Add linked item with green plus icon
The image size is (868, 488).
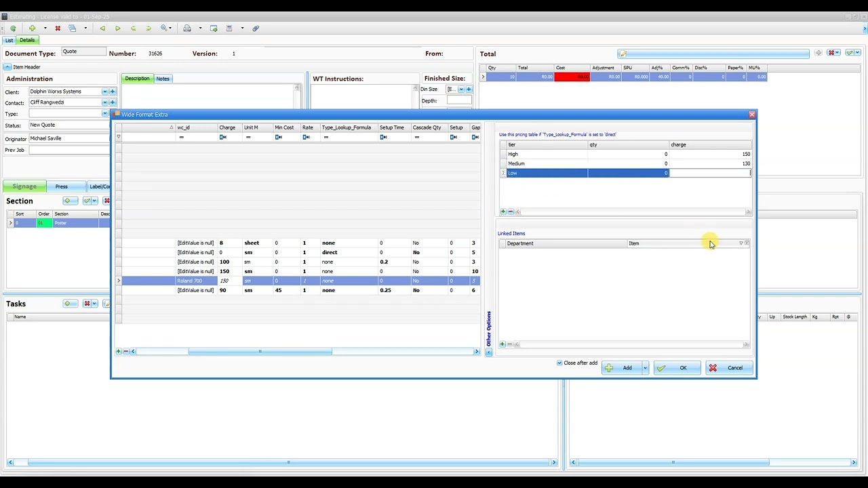502,344
